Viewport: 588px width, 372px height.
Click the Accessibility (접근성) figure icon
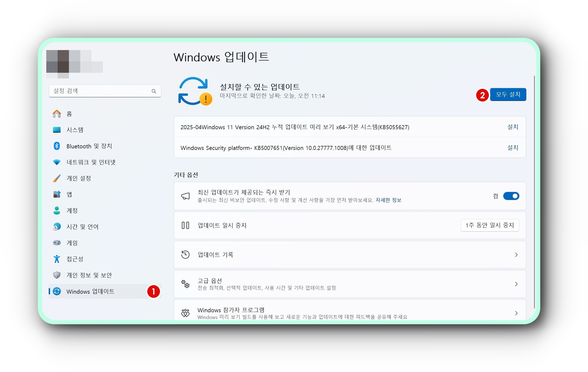(x=57, y=259)
